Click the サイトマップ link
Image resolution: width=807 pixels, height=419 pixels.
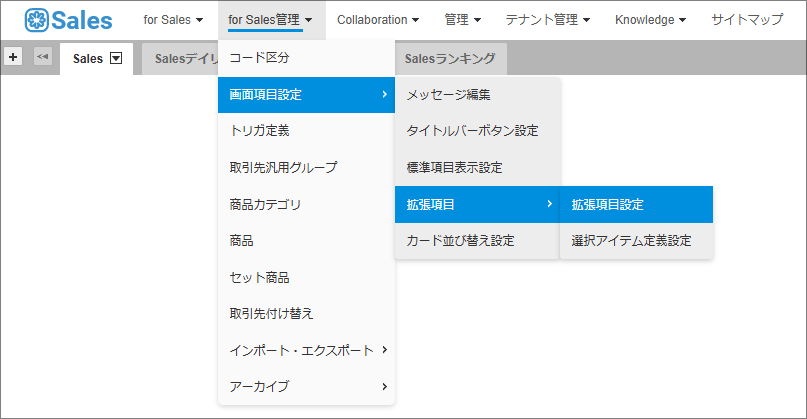(747, 20)
